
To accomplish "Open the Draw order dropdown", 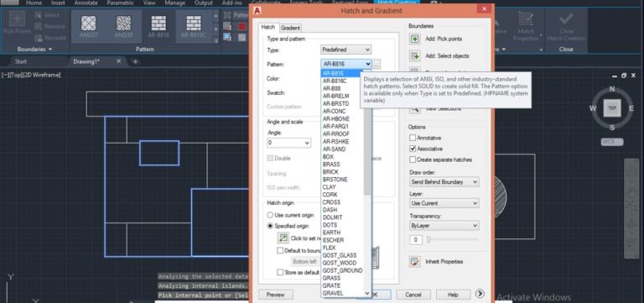I will pos(444,182).
